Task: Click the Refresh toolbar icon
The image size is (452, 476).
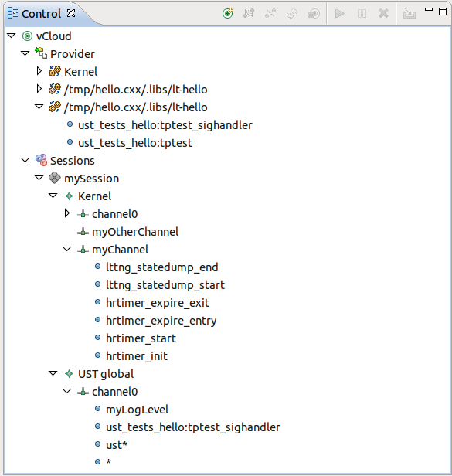Action: click(x=292, y=14)
